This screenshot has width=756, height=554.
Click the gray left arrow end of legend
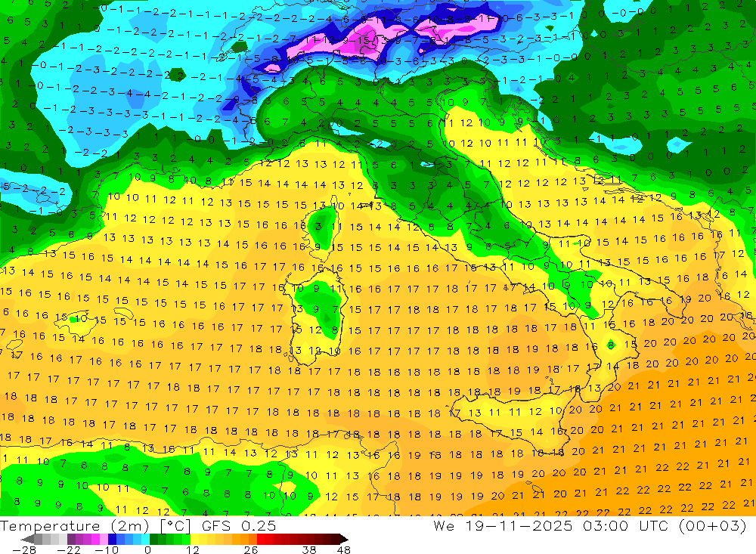27,539
